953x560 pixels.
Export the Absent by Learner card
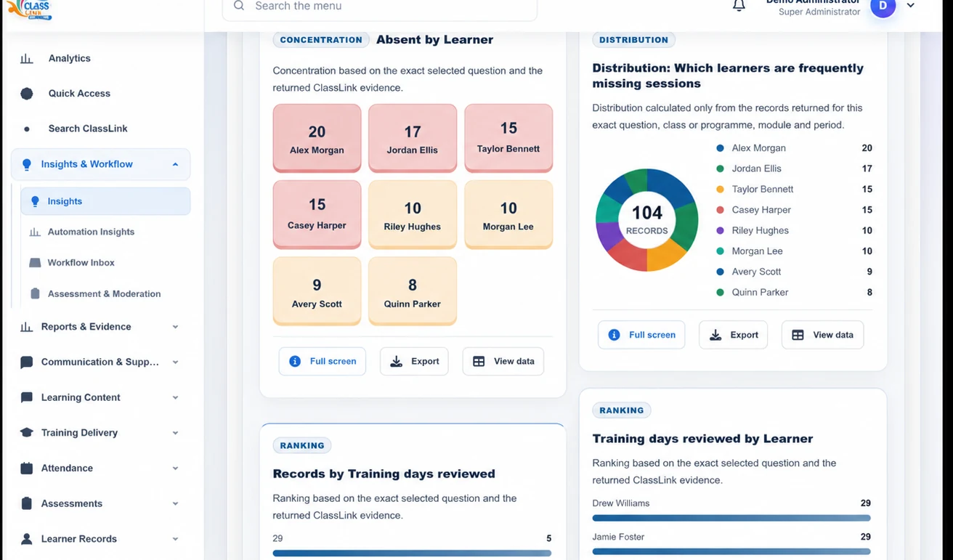(414, 361)
